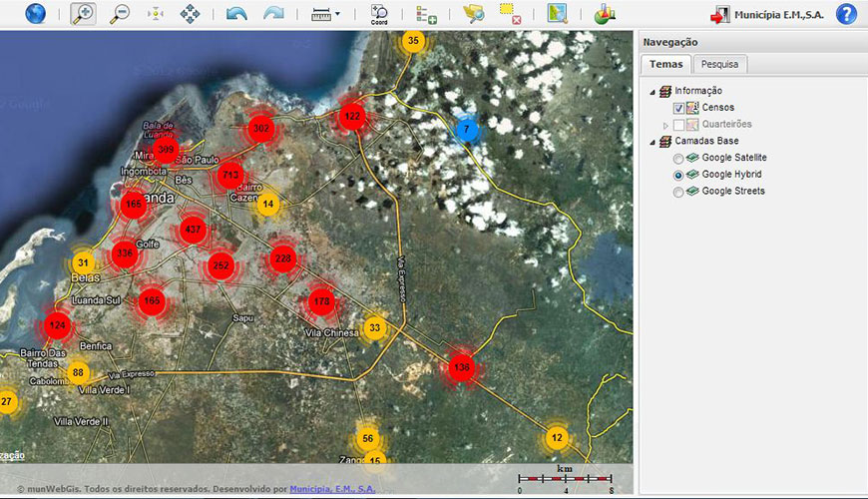Click the red cluster marker 178

pos(321,301)
